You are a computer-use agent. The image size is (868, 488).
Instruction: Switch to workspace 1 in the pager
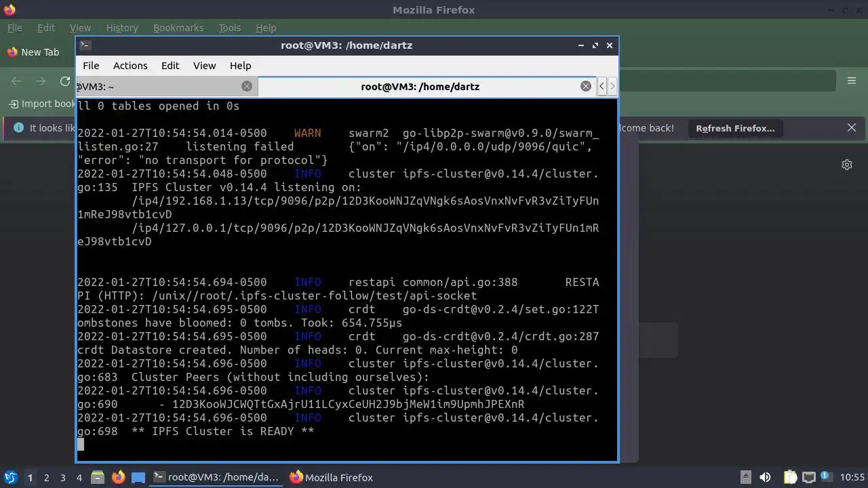pos(30,477)
